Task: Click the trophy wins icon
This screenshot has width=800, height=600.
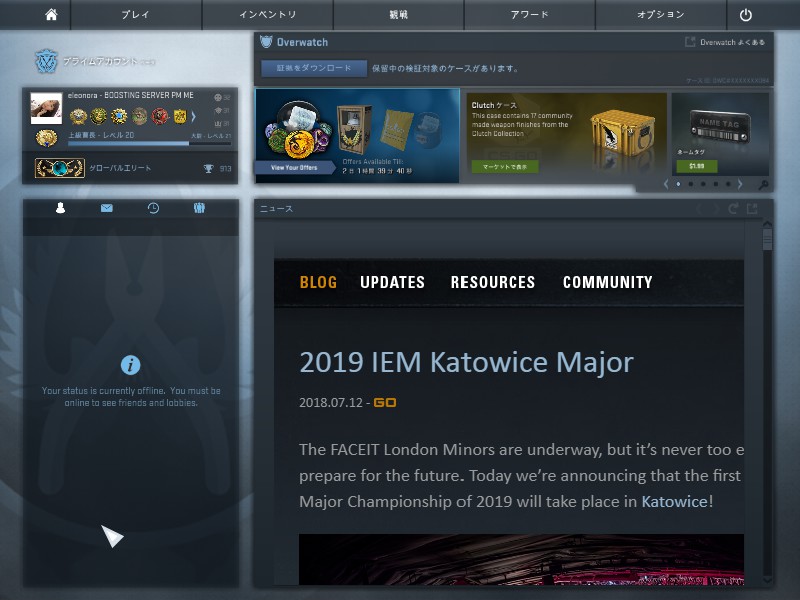Action: [x=208, y=168]
